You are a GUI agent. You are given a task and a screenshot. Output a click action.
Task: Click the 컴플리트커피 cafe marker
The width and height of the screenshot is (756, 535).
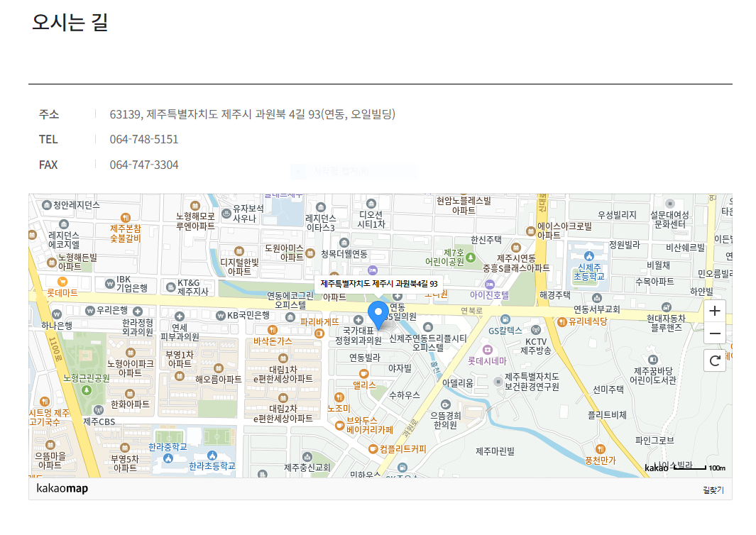tap(373, 448)
